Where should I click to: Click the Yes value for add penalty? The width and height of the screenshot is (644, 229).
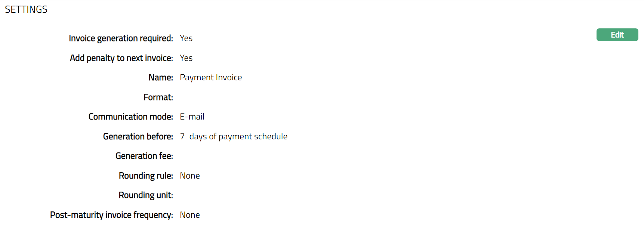pos(186,58)
